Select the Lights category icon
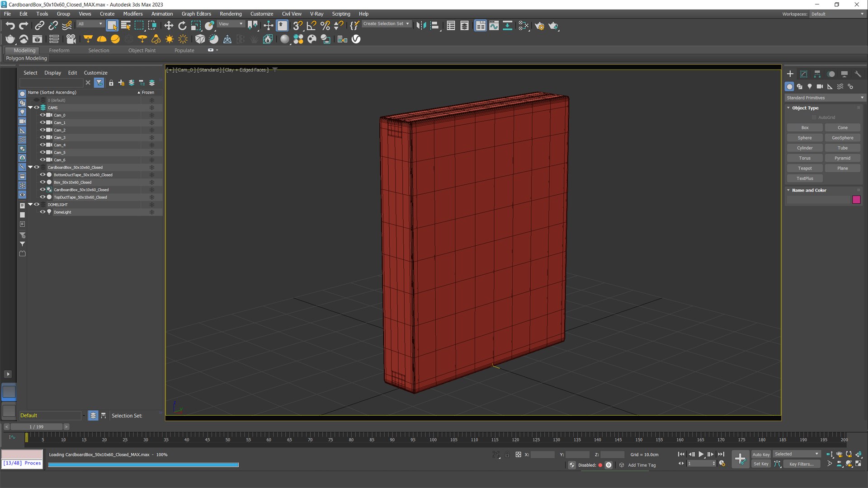This screenshot has width=868, height=488. coord(810,86)
